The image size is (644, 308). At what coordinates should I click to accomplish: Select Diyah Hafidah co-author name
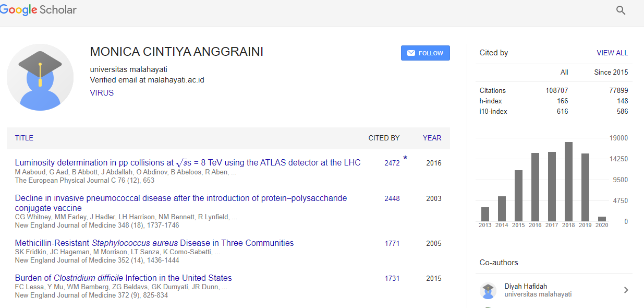tap(526, 287)
